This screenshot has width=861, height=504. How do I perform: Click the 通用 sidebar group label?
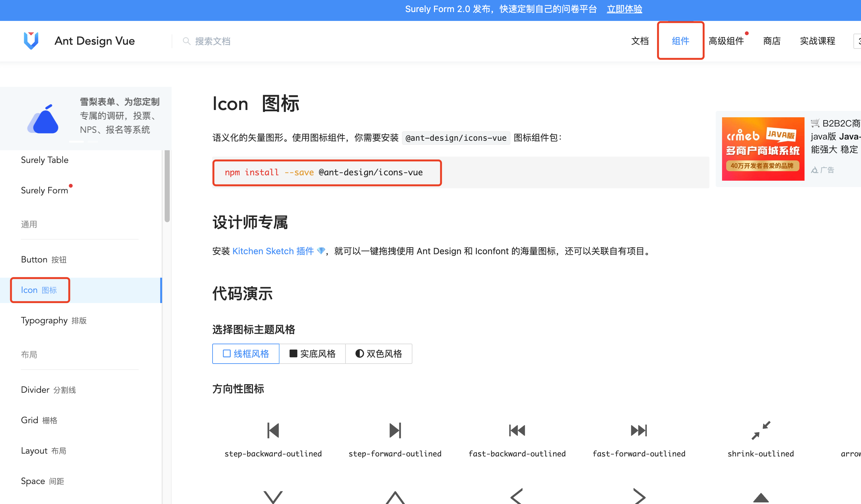(29, 224)
